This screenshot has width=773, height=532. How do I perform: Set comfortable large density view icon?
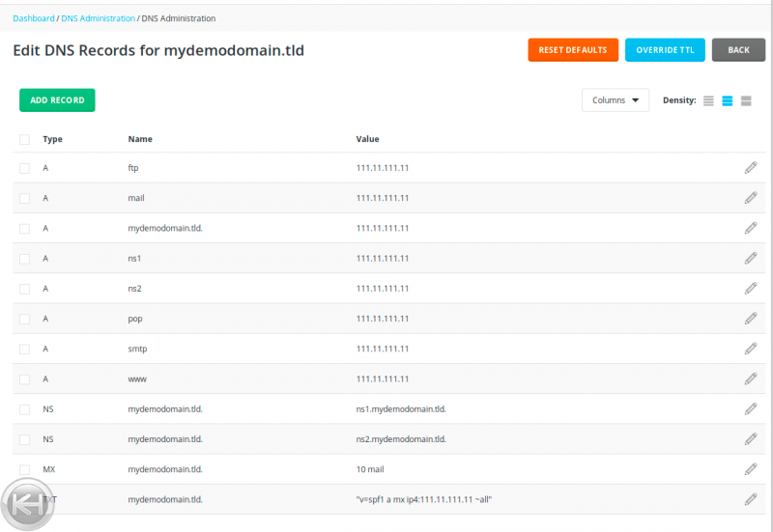746,100
